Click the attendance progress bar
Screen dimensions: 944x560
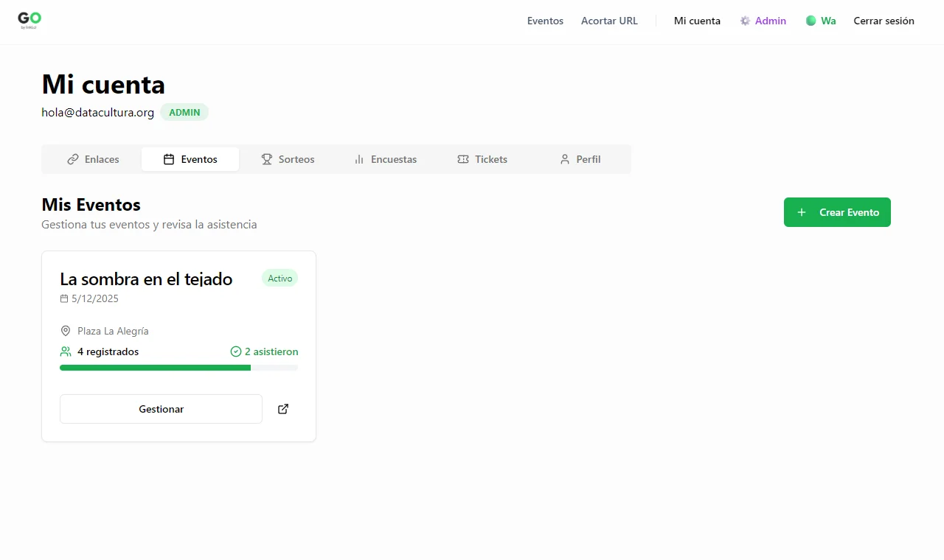coord(178,367)
